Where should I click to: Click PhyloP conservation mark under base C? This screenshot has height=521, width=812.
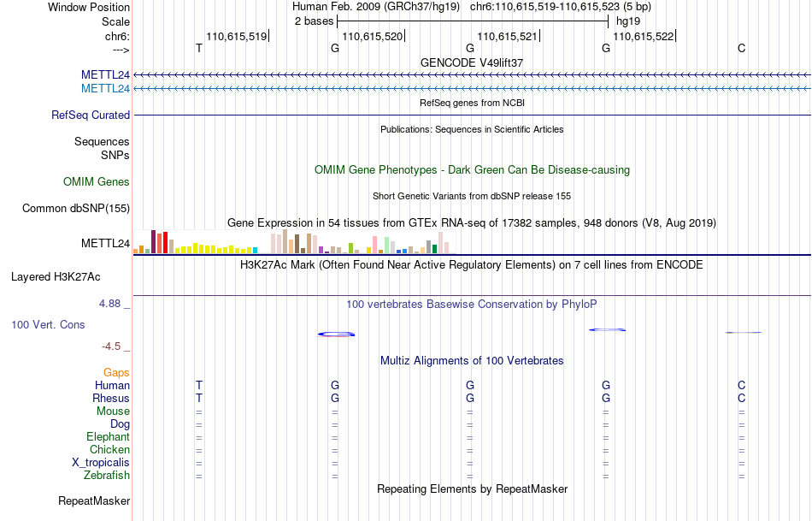point(743,332)
